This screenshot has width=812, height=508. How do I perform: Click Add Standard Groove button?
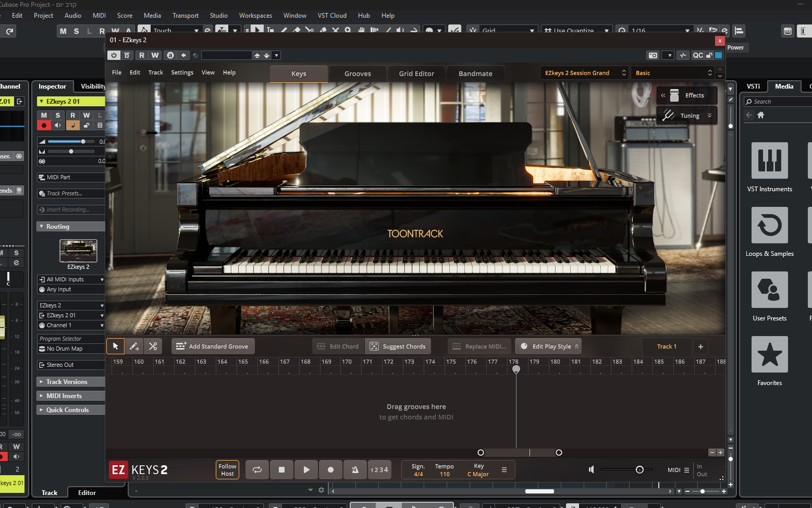[212, 346]
